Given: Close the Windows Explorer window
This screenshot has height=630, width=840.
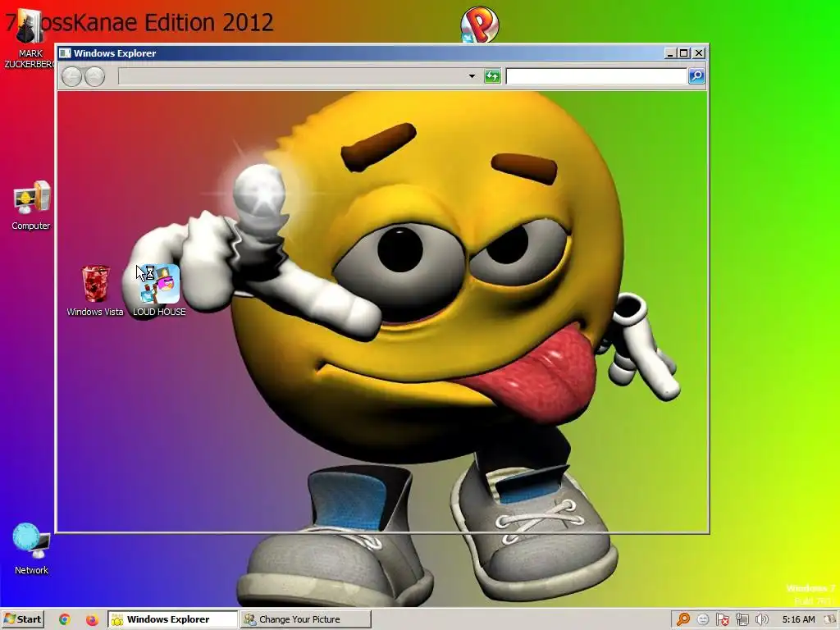Looking at the screenshot, I should coord(699,53).
